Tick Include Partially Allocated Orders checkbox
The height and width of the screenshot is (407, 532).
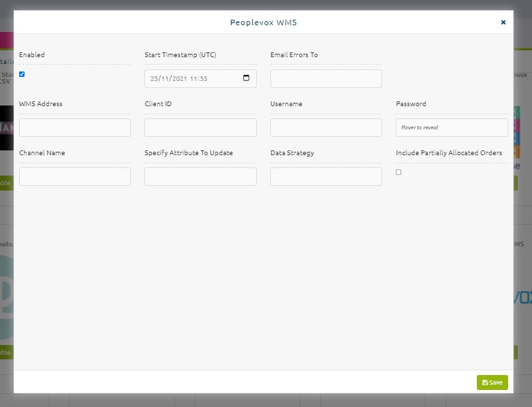coord(398,172)
